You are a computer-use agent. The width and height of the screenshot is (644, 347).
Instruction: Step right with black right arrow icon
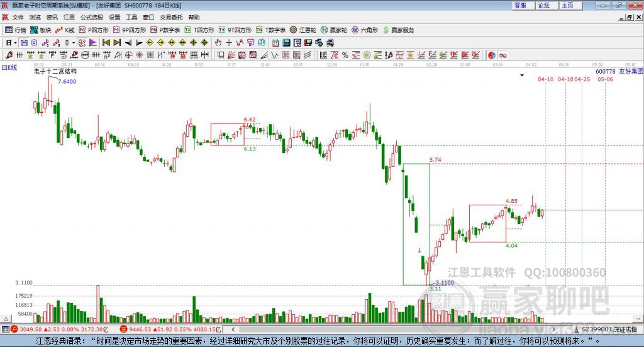coord(139,43)
